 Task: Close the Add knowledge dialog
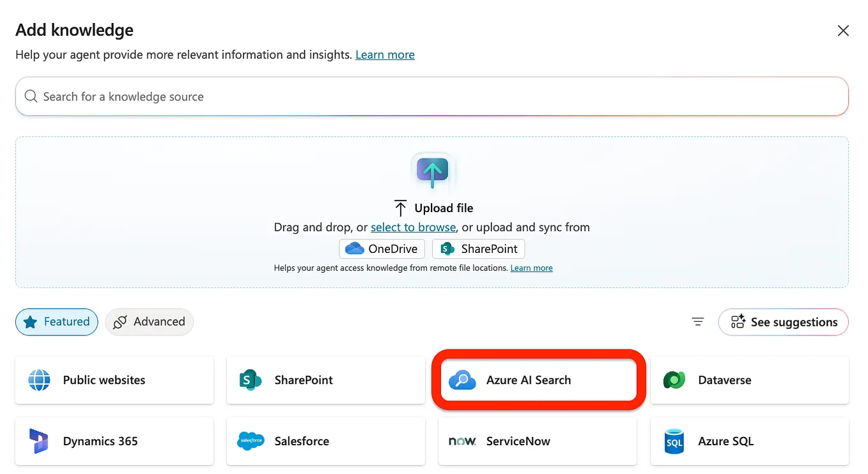coord(843,30)
